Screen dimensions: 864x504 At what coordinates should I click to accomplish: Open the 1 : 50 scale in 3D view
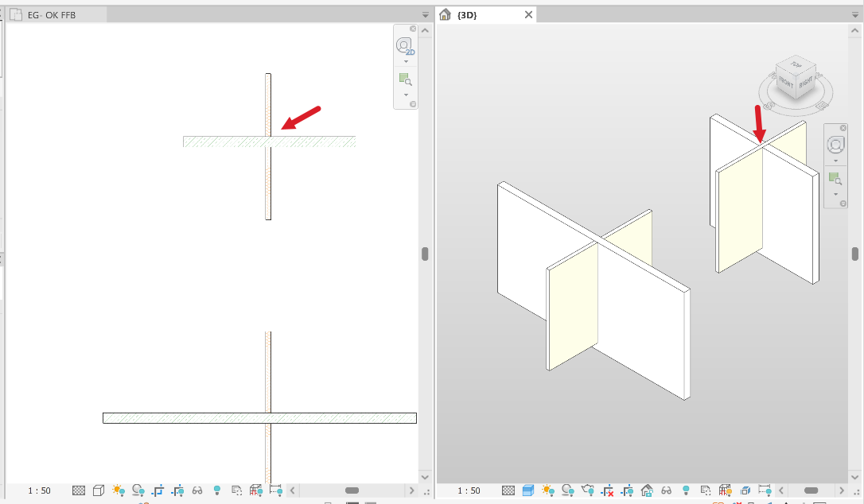coord(469,490)
